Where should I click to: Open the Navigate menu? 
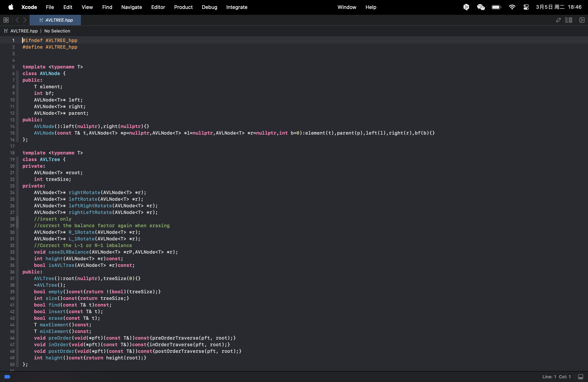[132, 7]
